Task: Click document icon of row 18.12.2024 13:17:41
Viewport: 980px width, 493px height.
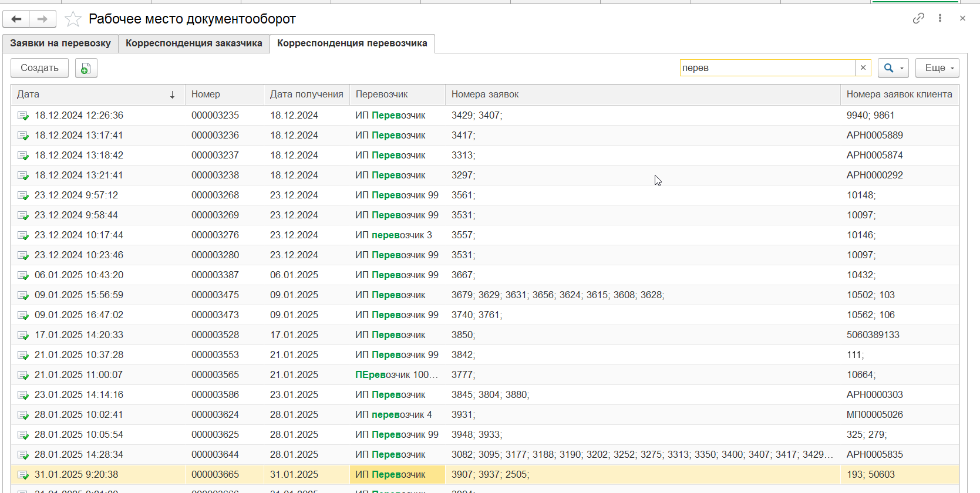Action: click(x=23, y=136)
